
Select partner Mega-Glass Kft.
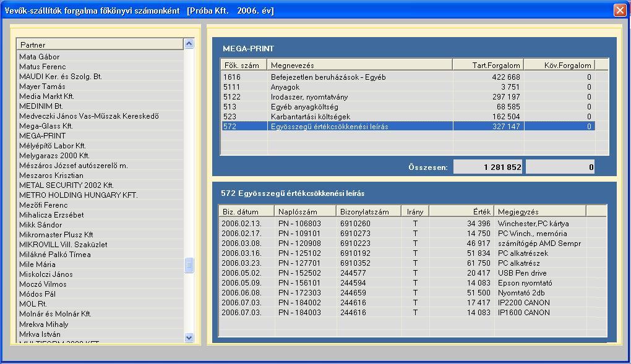point(100,126)
